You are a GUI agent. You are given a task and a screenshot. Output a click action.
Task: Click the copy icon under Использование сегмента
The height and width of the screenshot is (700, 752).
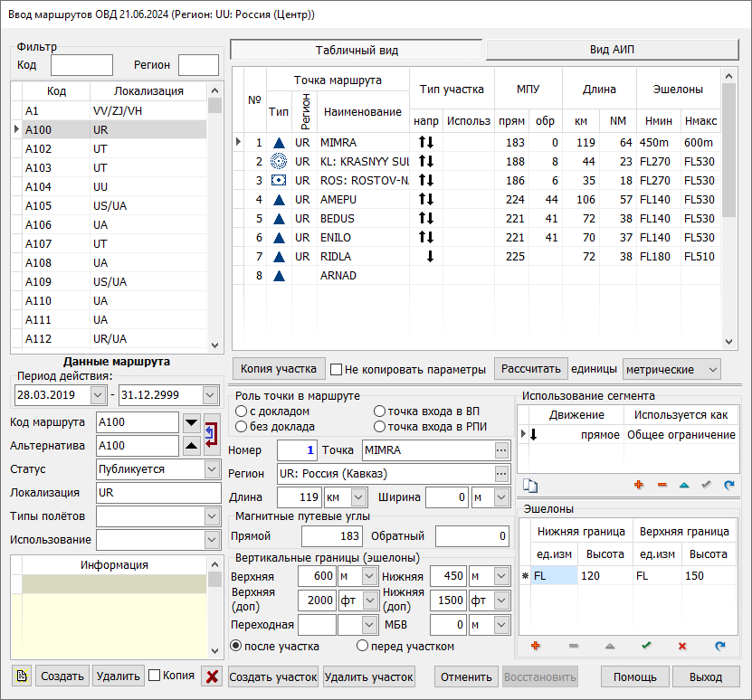click(531, 486)
